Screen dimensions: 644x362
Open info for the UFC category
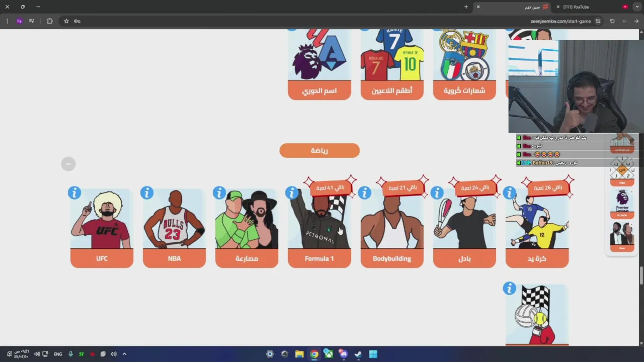74,193
